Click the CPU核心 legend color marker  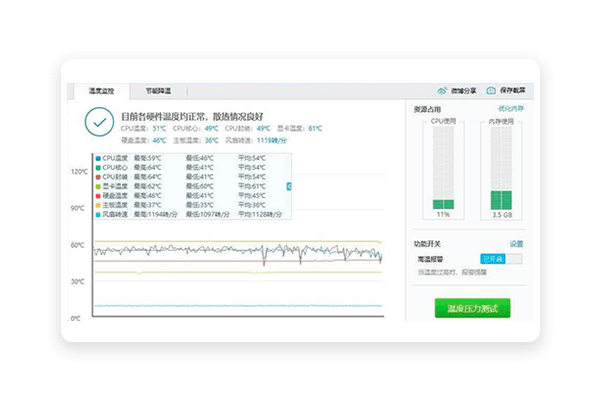pyautogui.click(x=97, y=167)
